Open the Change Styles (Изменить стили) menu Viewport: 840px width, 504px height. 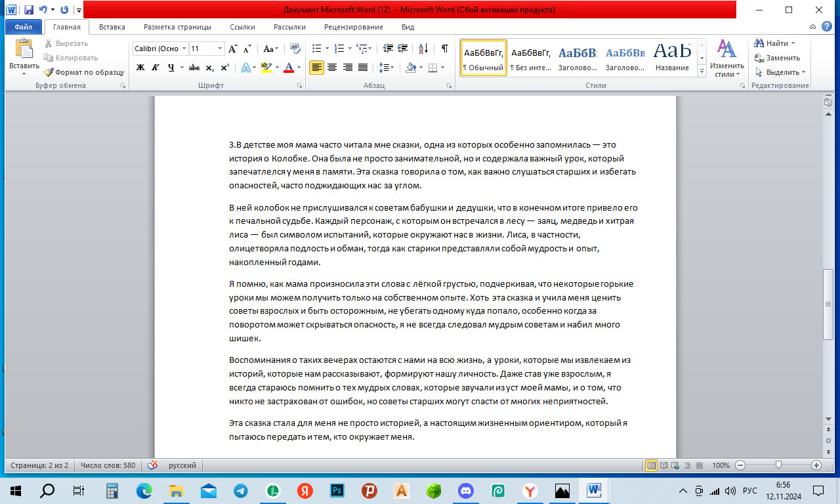(x=726, y=58)
